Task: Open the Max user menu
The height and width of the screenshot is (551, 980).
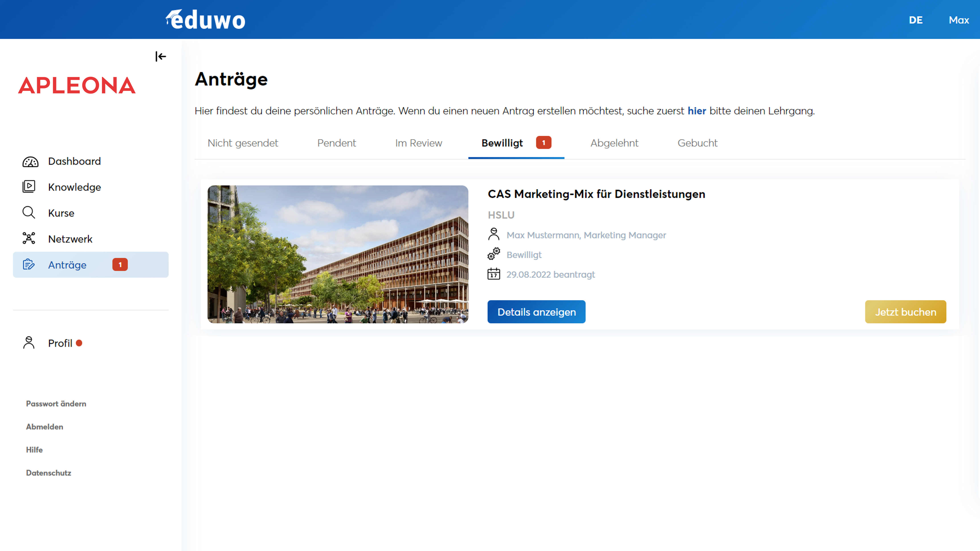Action: point(959,20)
